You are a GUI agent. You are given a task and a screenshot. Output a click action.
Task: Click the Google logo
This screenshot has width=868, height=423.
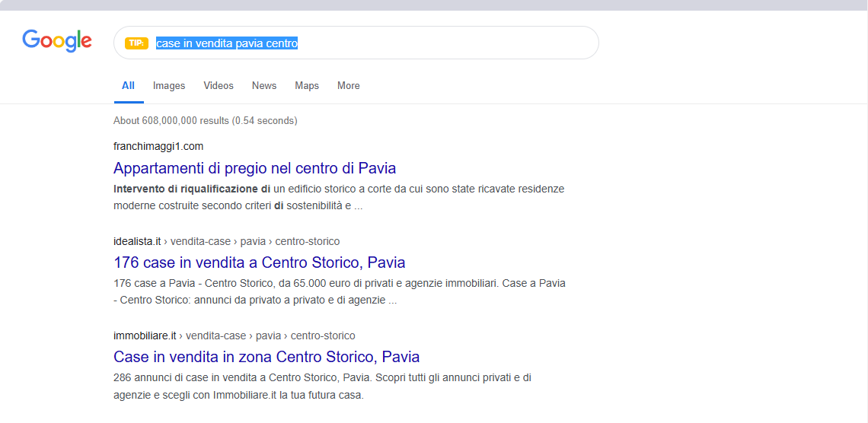point(57,41)
